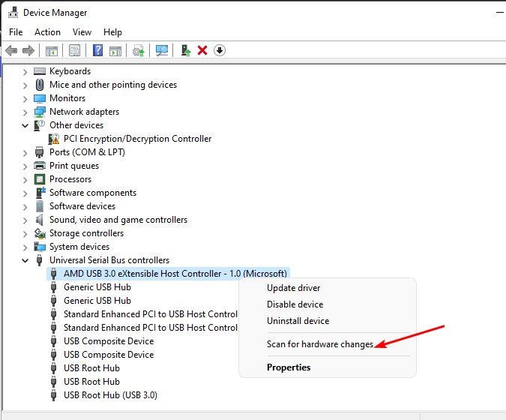Viewport: 506px width, 420px height.
Task: Open the Action menu
Action: point(47,32)
